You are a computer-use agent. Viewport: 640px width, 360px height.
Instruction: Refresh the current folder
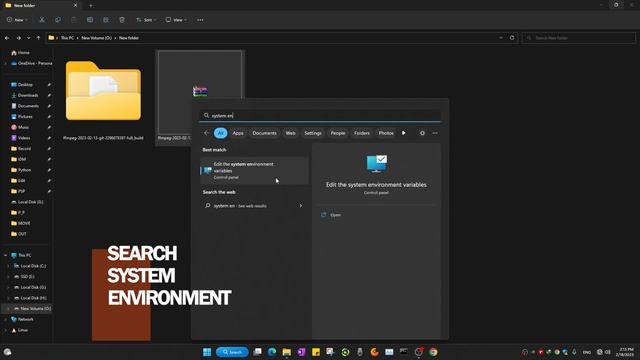coord(512,38)
